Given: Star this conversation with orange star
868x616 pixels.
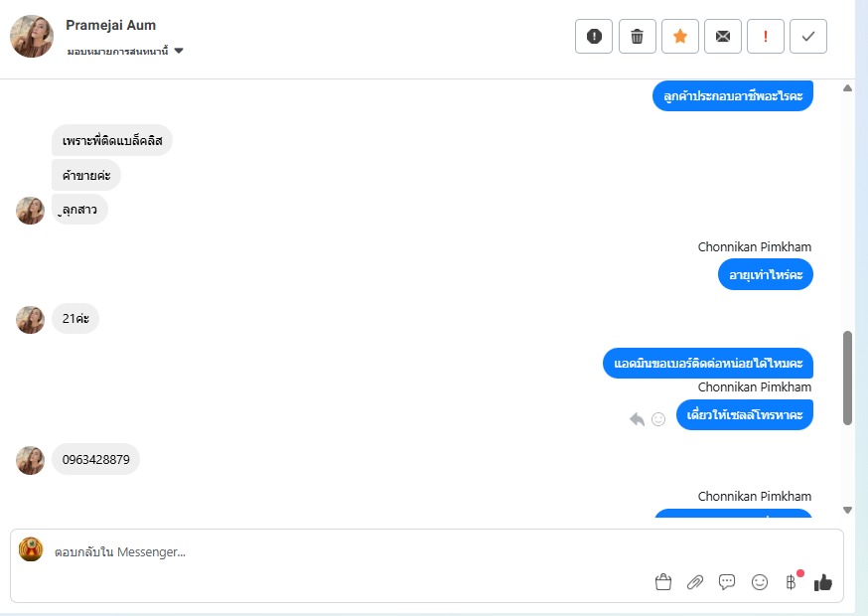Looking at the screenshot, I should point(679,37).
